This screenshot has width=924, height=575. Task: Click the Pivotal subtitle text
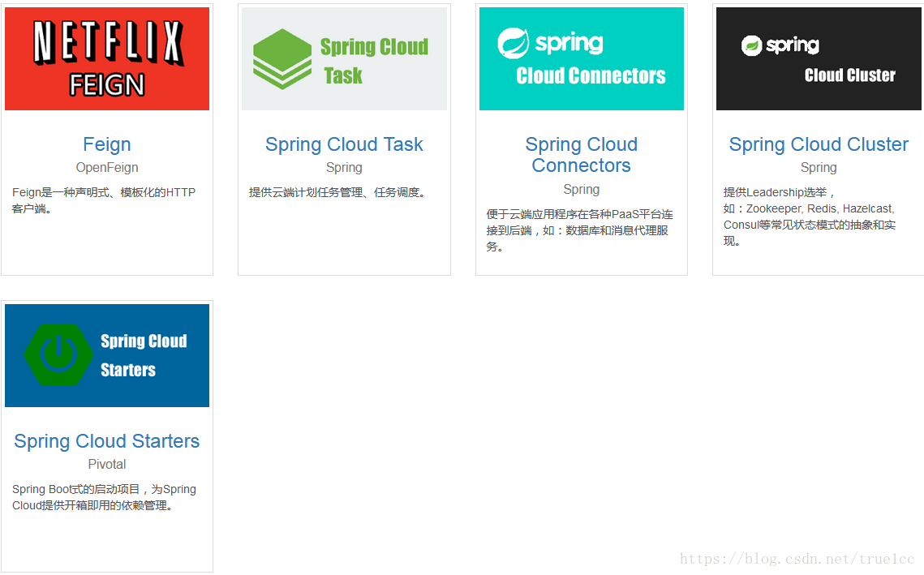tap(106, 464)
